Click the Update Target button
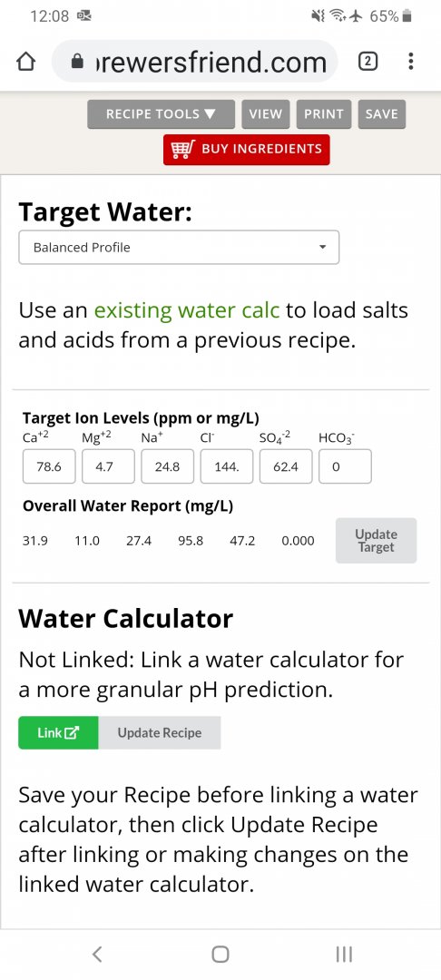The height and width of the screenshot is (980, 441). pyautogui.click(x=376, y=541)
